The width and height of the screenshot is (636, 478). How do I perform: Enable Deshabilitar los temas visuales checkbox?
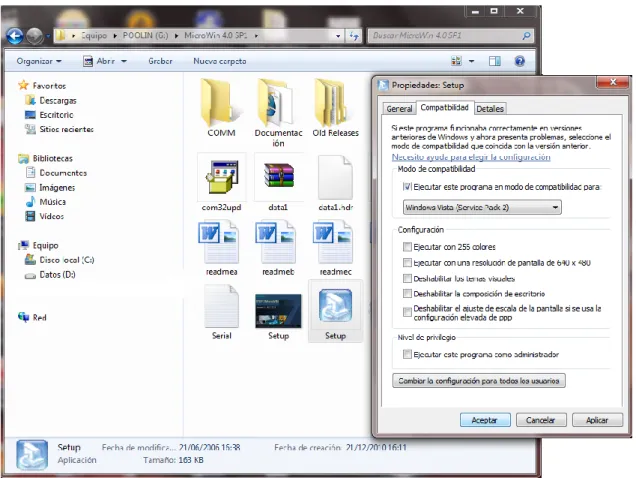click(x=407, y=278)
